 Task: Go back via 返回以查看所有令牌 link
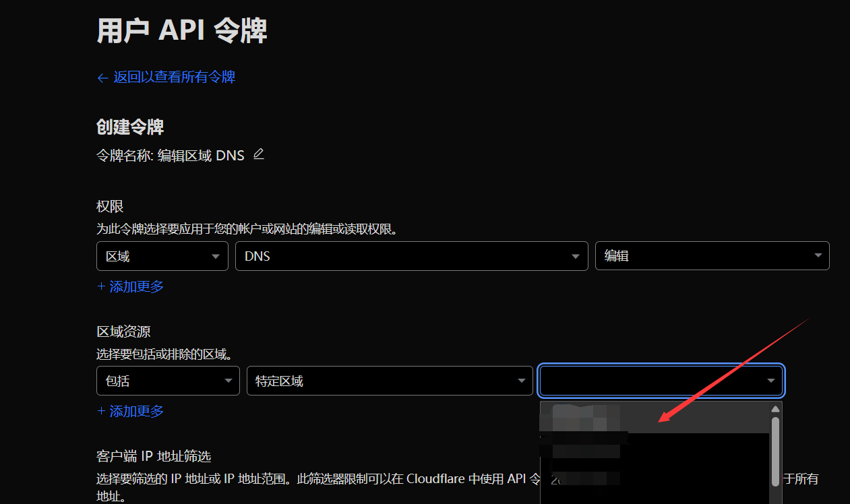click(174, 77)
